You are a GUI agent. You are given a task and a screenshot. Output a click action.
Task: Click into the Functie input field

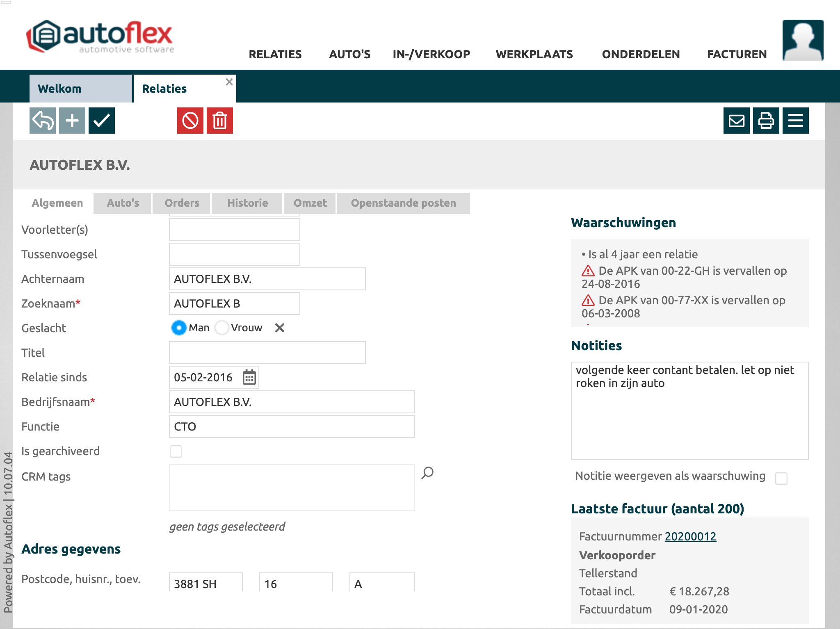point(292,426)
